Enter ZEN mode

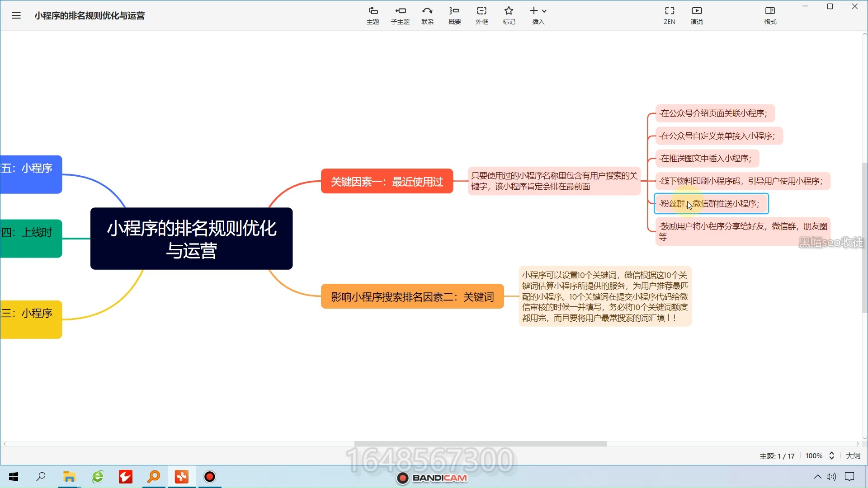point(670,15)
